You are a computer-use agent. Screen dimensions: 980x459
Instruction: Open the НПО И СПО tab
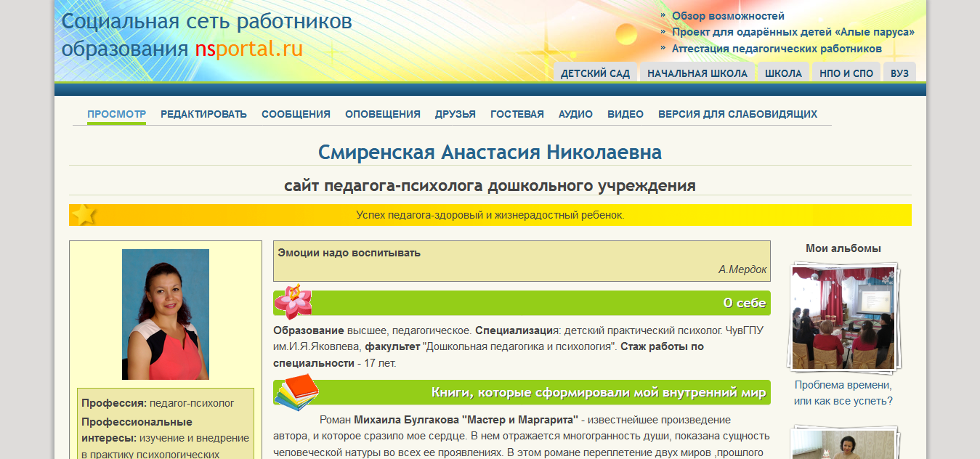pos(846,73)
